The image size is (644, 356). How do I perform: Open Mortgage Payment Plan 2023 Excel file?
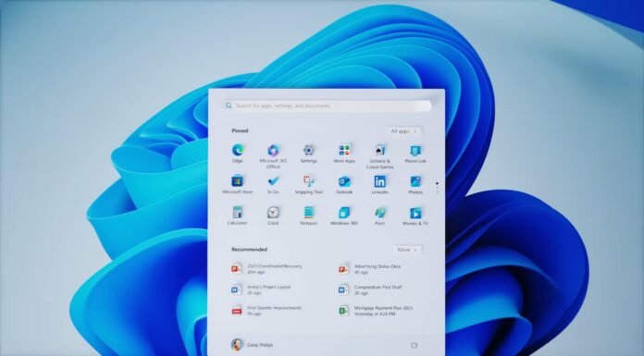376,311
